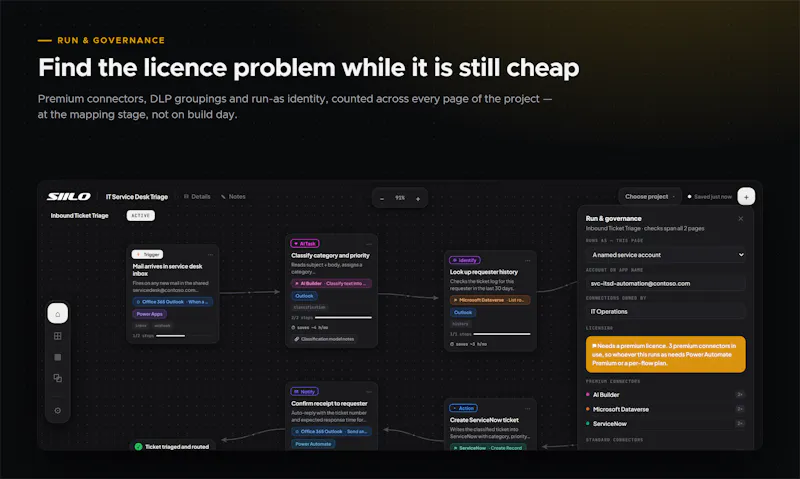The image size is (800, 479).
Task: Click the ServiceNow 'Create Record' chip
Action: 488,448
